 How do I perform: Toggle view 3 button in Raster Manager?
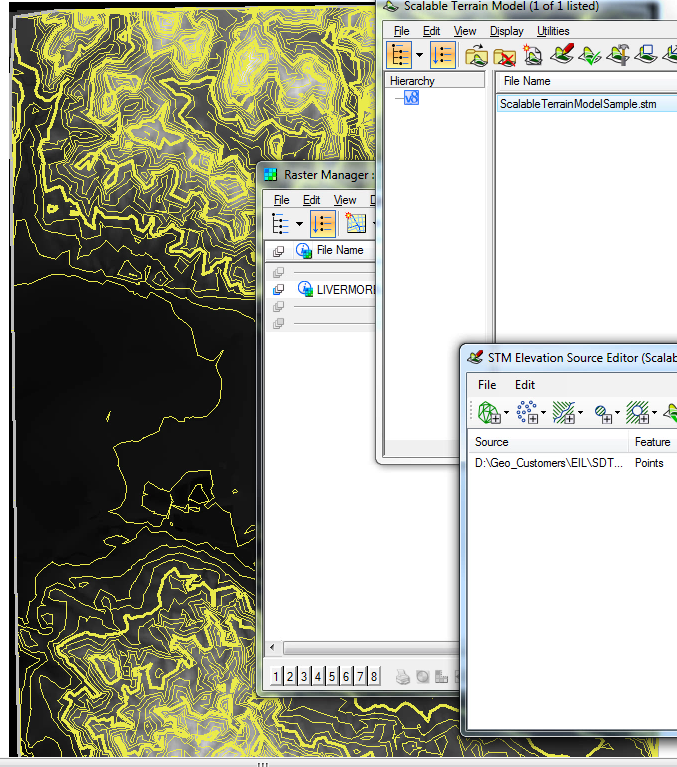point(304,677)
